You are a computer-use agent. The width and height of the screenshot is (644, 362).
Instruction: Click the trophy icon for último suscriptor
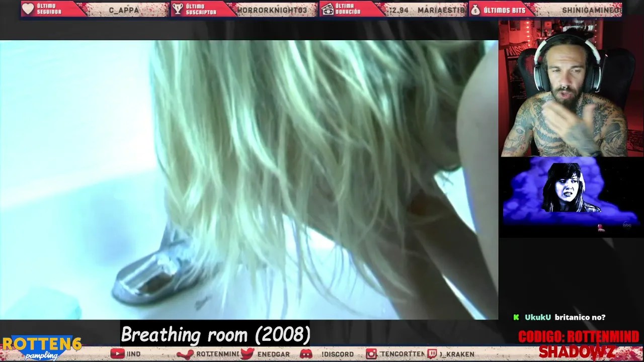pos(178,9)
